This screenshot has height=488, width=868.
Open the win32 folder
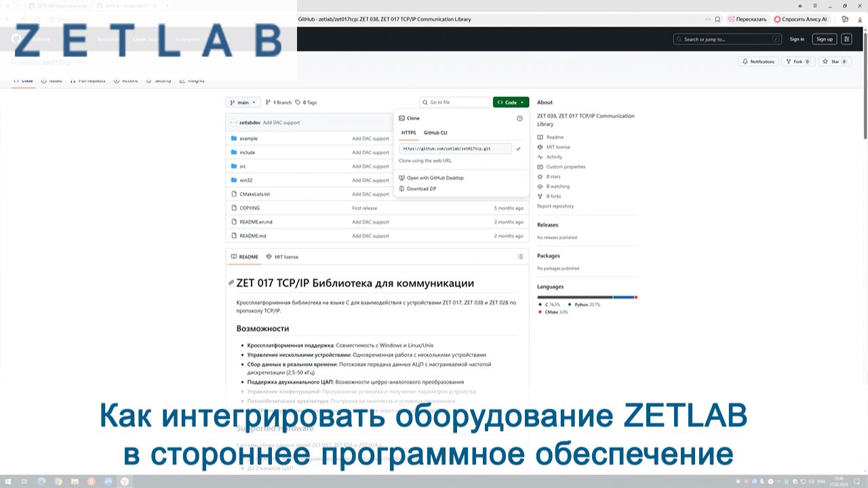click(245, 181)
